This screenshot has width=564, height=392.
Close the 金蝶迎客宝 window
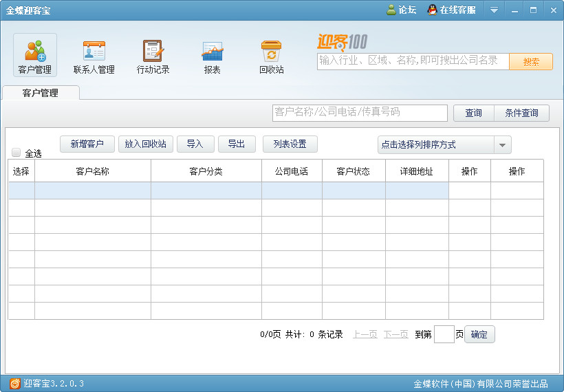pos(554,10)
